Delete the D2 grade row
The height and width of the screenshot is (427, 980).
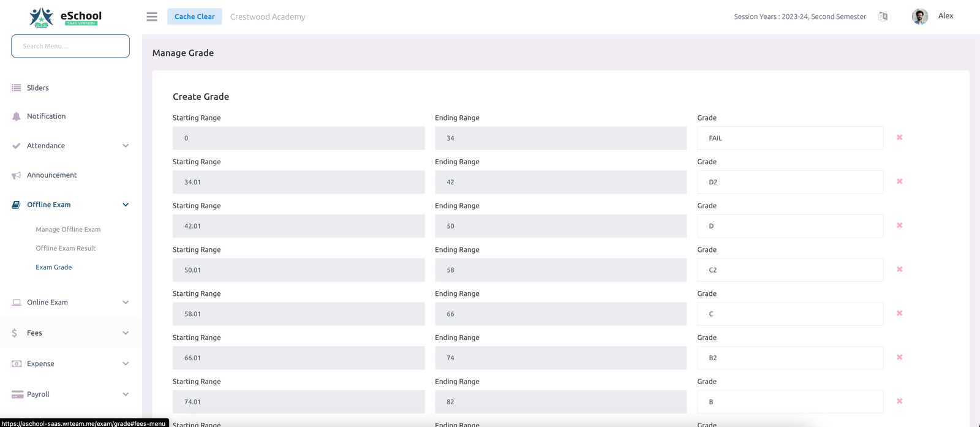899,181
